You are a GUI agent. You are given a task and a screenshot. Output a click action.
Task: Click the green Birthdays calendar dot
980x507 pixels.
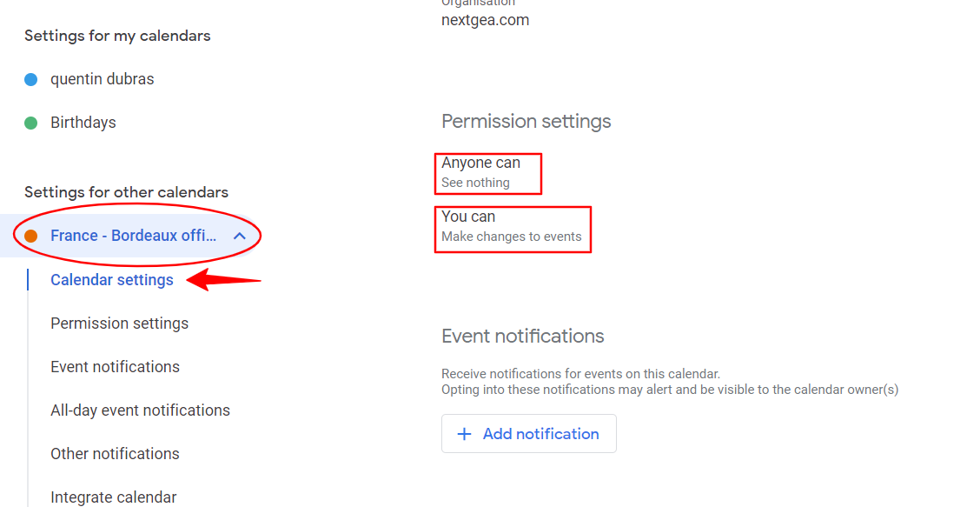(x=30, y=123)
